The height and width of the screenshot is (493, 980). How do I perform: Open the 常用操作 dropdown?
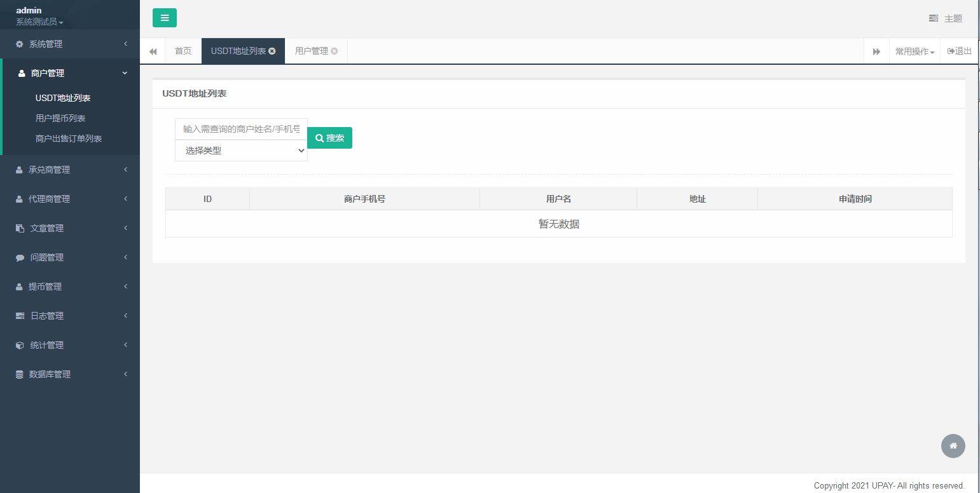coord(914,51)
